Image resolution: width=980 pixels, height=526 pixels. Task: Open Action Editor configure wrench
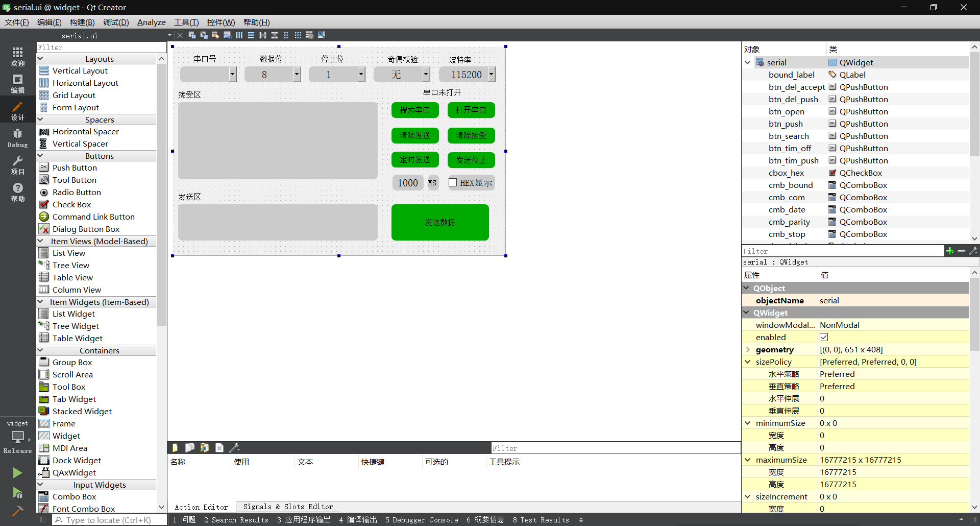tap(234, 448)
